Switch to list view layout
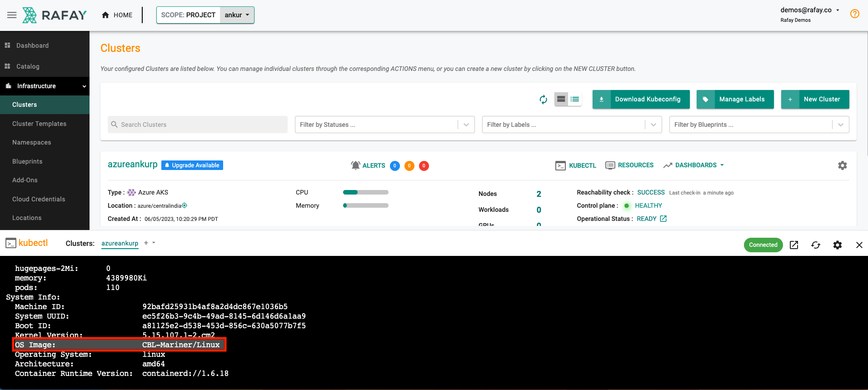 tap(575, 99)
